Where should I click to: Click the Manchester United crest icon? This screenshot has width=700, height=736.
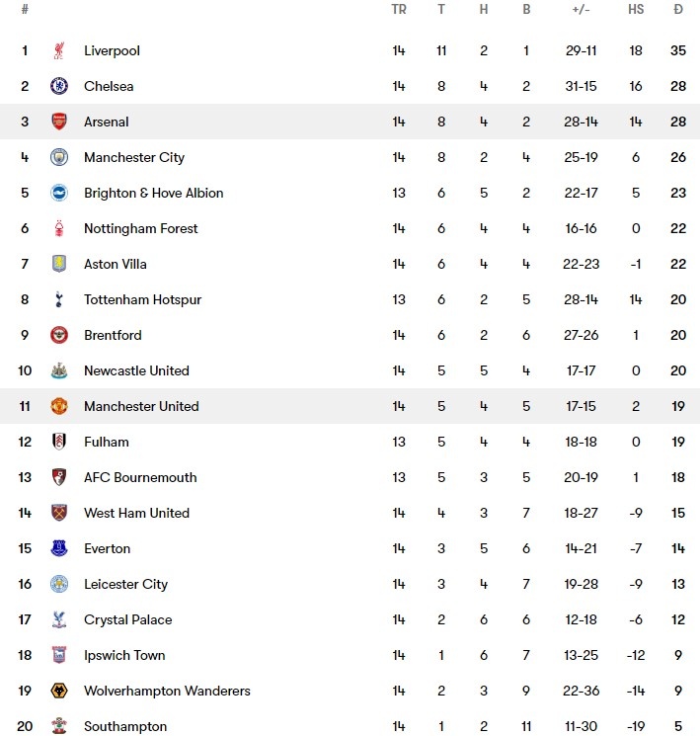coord(59,406)
